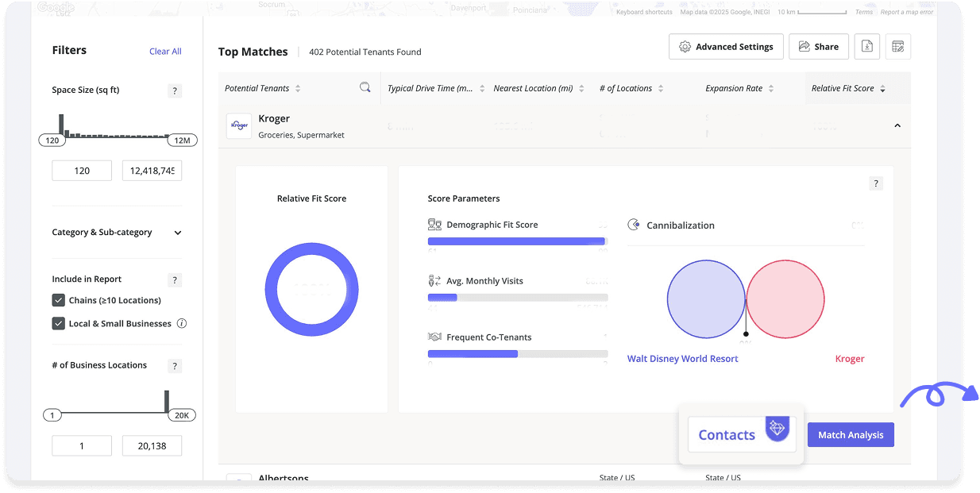Image resolution: width=980 pixels, height=493 pixels.
Task: Click maximum business locations field 20,138
Action: click(152, 446)
